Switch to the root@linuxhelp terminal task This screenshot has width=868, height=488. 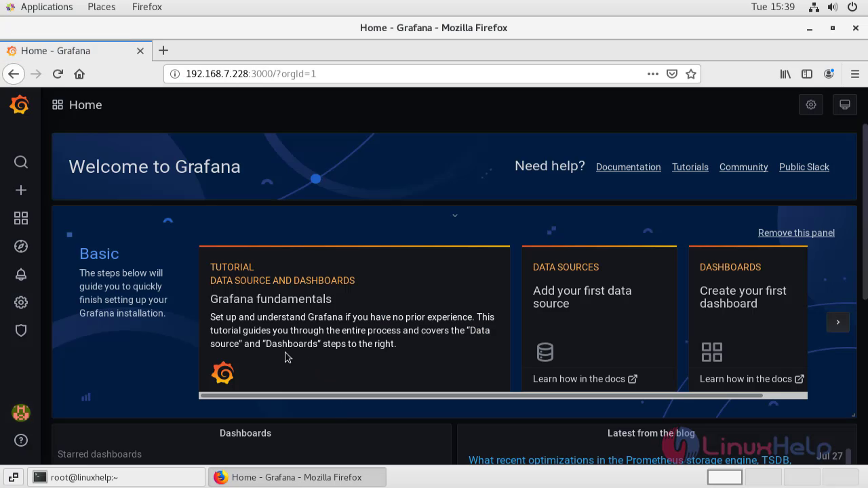click(x=118, y=477)
